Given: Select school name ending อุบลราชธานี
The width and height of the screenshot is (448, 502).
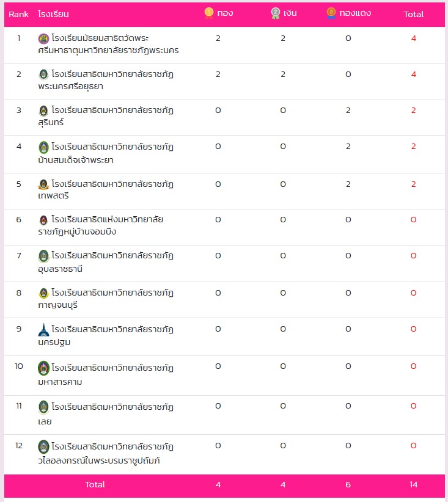Looking at the screenshot, I should [106, 262].
